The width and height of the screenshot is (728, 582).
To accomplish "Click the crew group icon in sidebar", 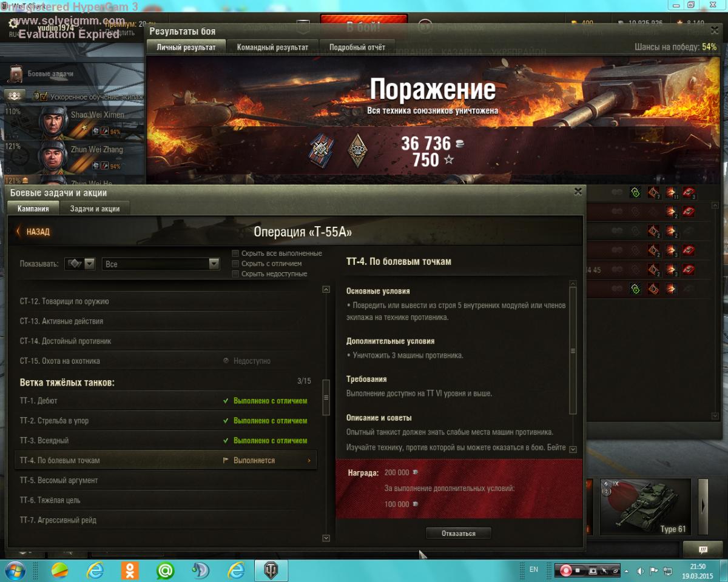I will coord(15,95).
